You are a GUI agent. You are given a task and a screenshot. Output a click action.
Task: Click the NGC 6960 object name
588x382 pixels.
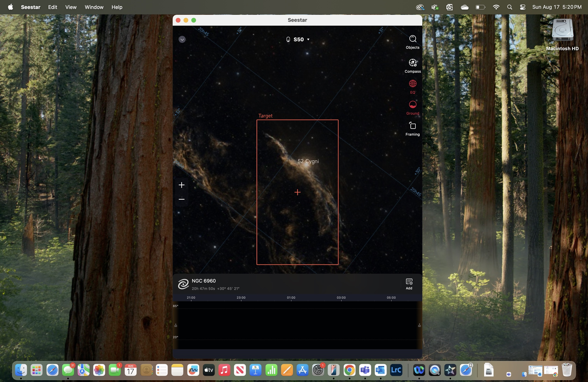(x=204, y=281)
